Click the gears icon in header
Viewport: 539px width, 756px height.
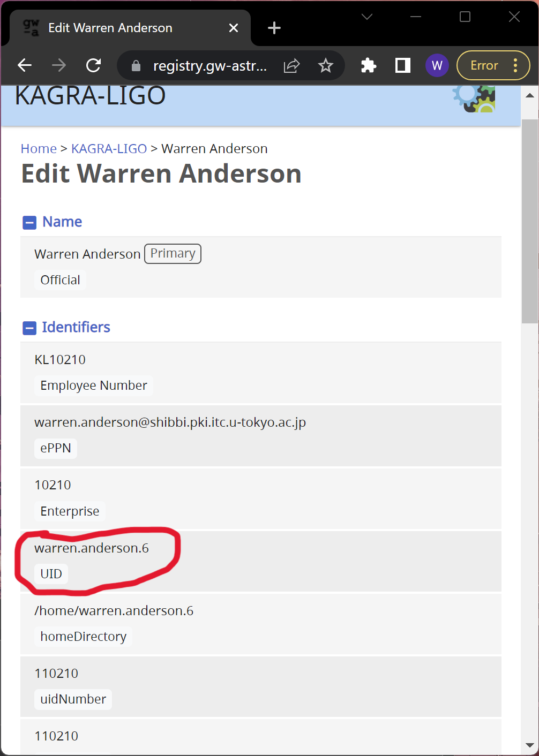pyautogui.click(x=474, y=98)
